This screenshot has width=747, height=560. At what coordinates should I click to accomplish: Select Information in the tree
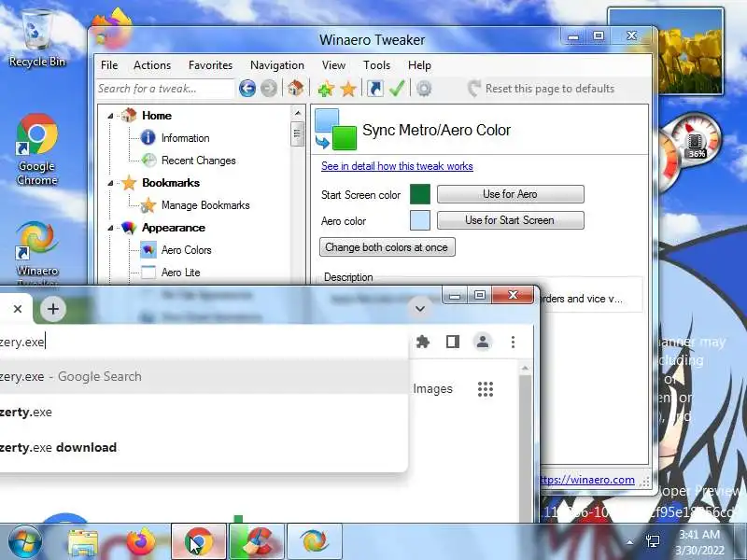point(185,138)
